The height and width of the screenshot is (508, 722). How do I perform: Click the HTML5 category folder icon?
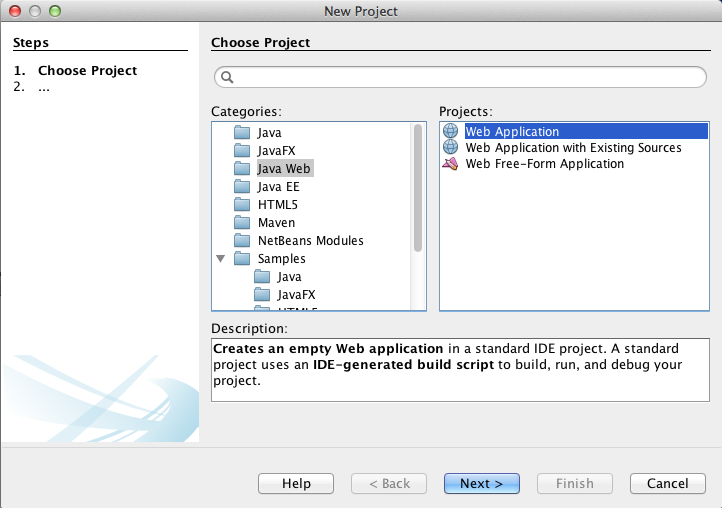pos(242,204)
